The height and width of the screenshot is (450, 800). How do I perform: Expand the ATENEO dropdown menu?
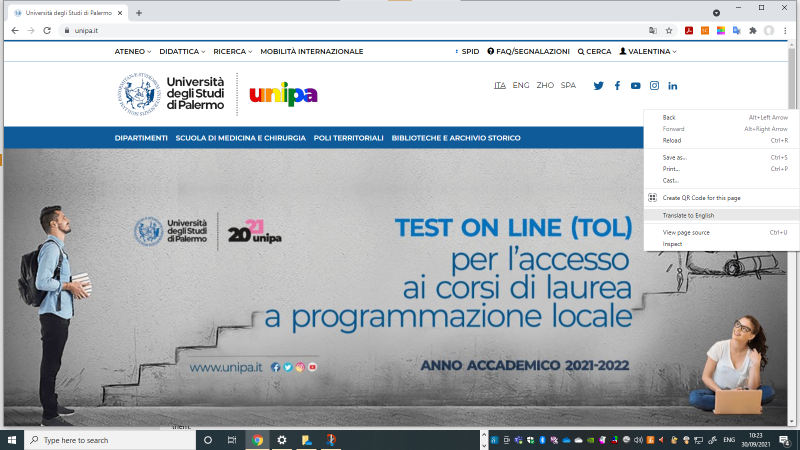click(132, 51)
